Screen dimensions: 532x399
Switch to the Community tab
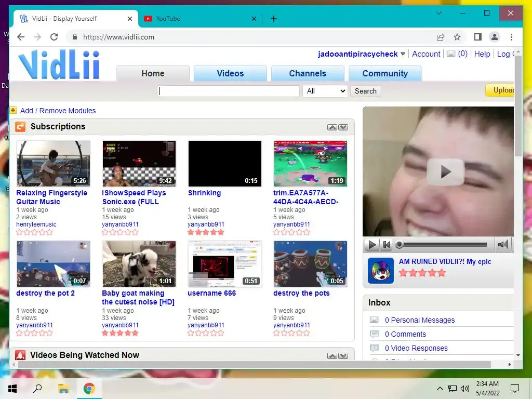385,73
